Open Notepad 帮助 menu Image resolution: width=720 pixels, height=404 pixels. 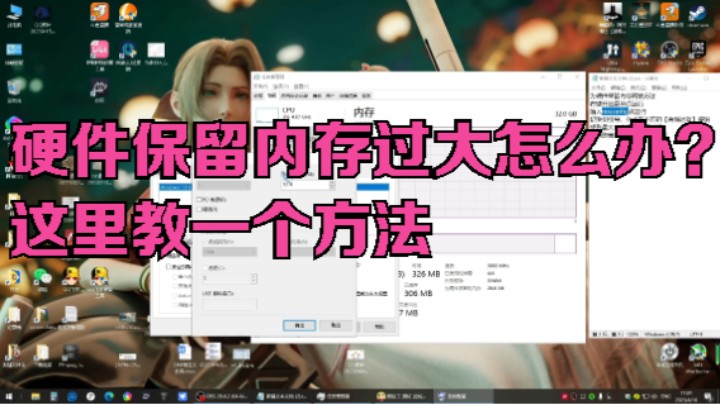(x=679, y=87)
